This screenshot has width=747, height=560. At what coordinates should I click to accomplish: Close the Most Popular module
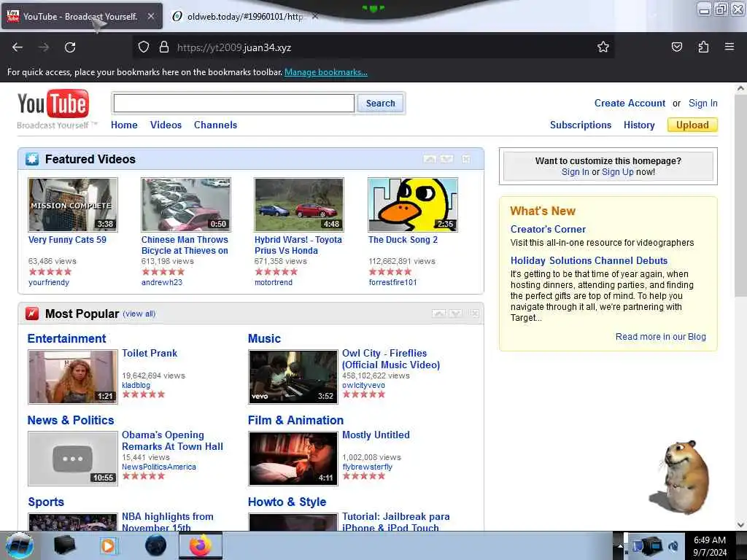pyautogui.click(x=474, y=314)
